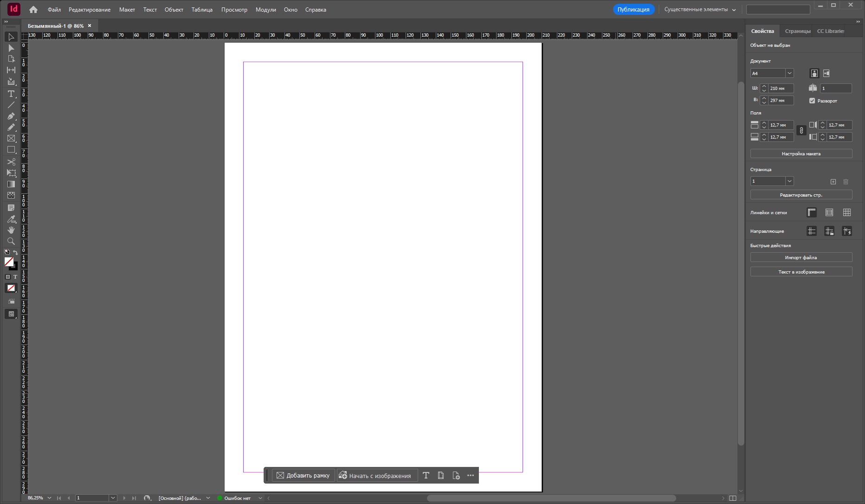Switch to the Страницы tab
This screenshot has height=504, width=865.
tap(798, 31)
